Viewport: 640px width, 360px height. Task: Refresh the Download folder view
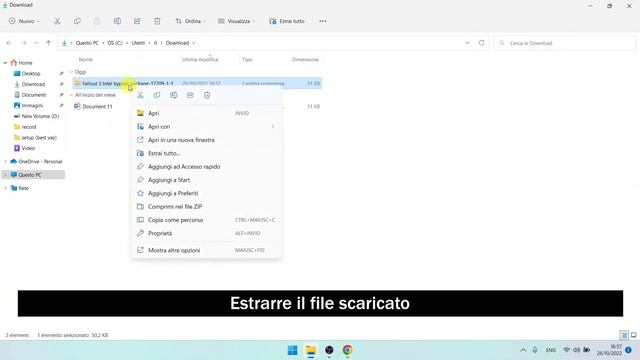482,43
